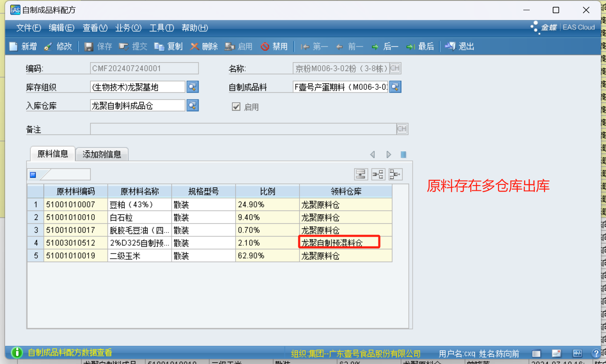This screenshot has width=606, height=364.
Task: Click the tab list icon right of arrows
Action: [403, 155]
